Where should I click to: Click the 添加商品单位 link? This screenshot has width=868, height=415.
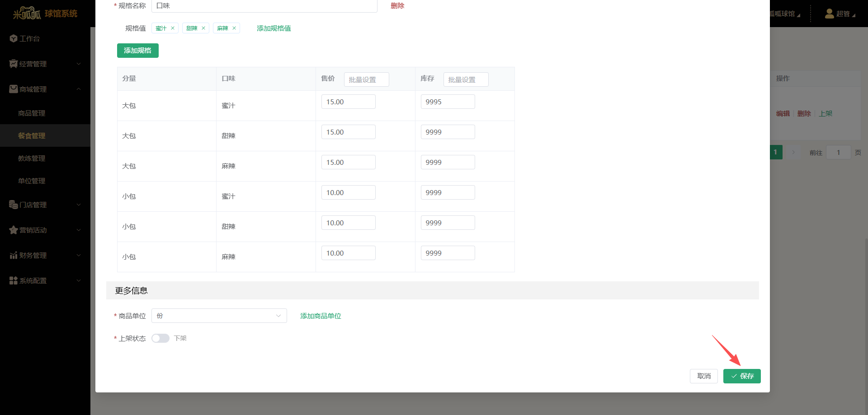click(x=321, y=316)
